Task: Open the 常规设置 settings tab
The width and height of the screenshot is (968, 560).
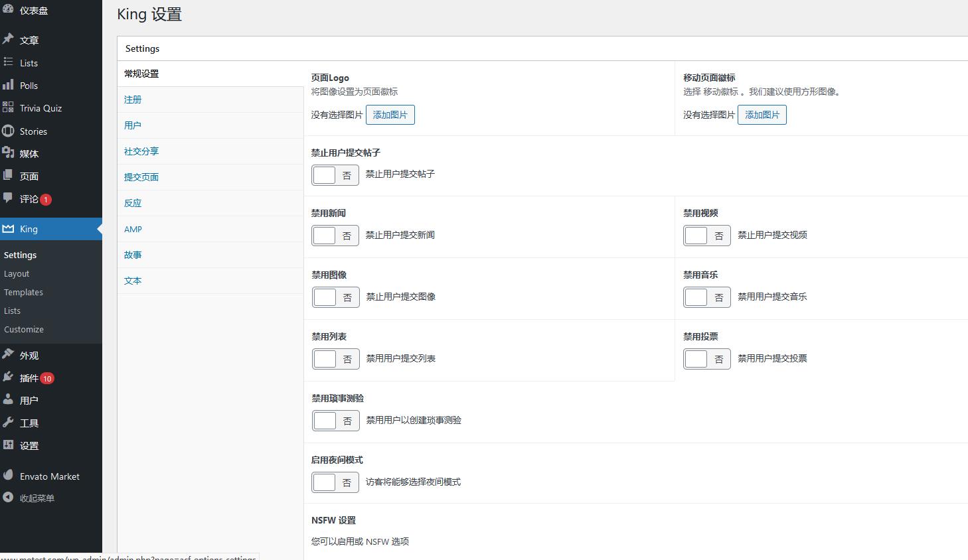Action: click(210, 74)
